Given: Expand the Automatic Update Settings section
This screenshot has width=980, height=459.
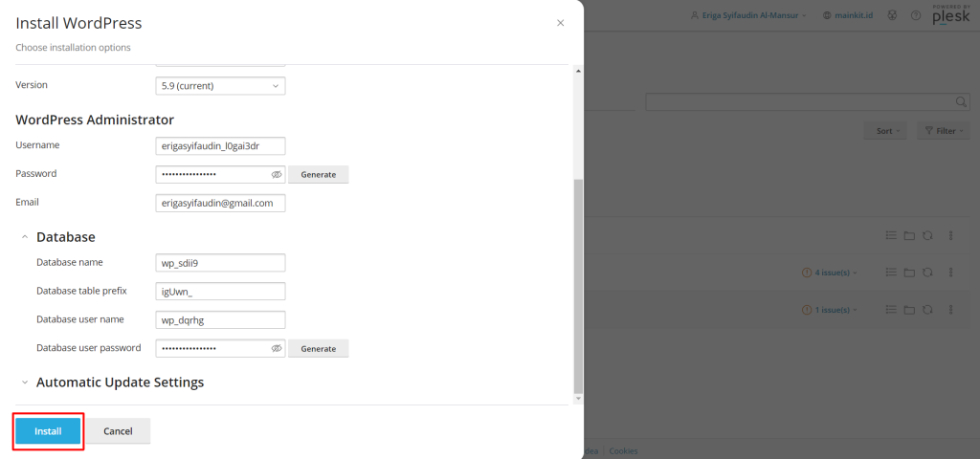Looking at the screenshot, I should [25, 382].
